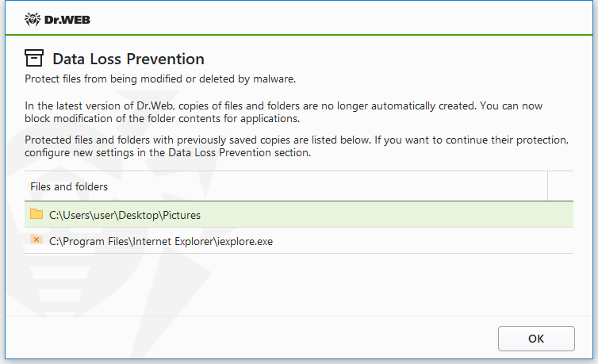Click the Data Loss Prevention archive box icon

34,58
